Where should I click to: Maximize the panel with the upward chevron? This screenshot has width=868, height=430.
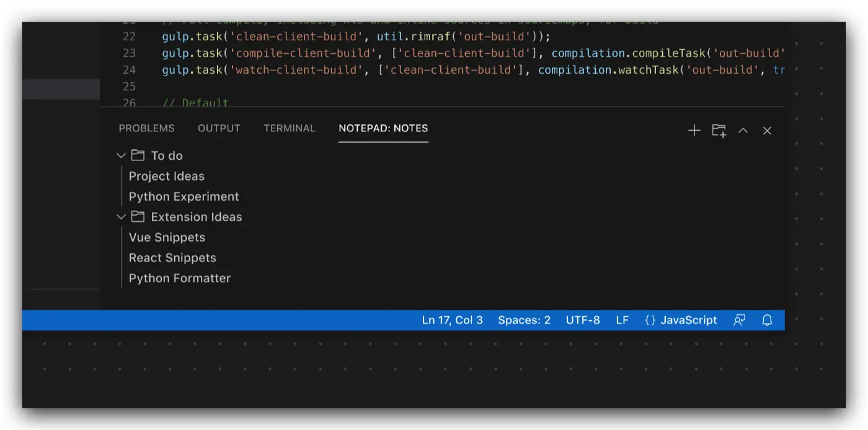[x=743, y=131]
